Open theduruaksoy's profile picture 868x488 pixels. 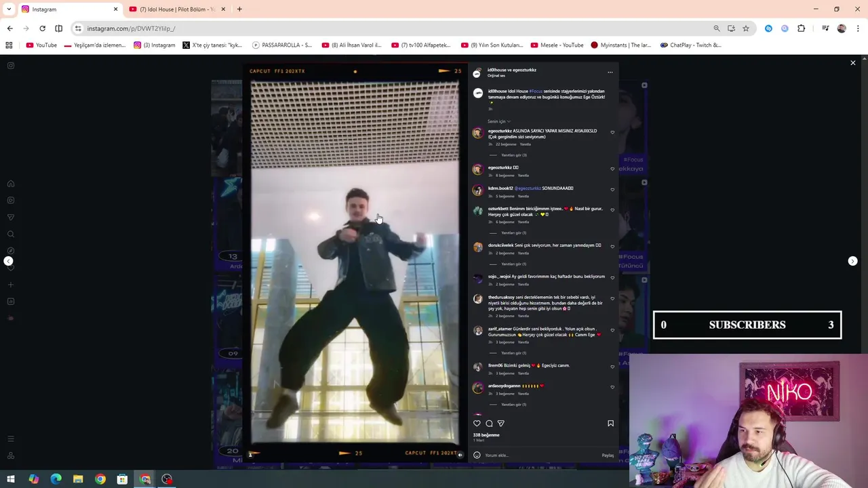pyautogui.click(x=478, y=299)
